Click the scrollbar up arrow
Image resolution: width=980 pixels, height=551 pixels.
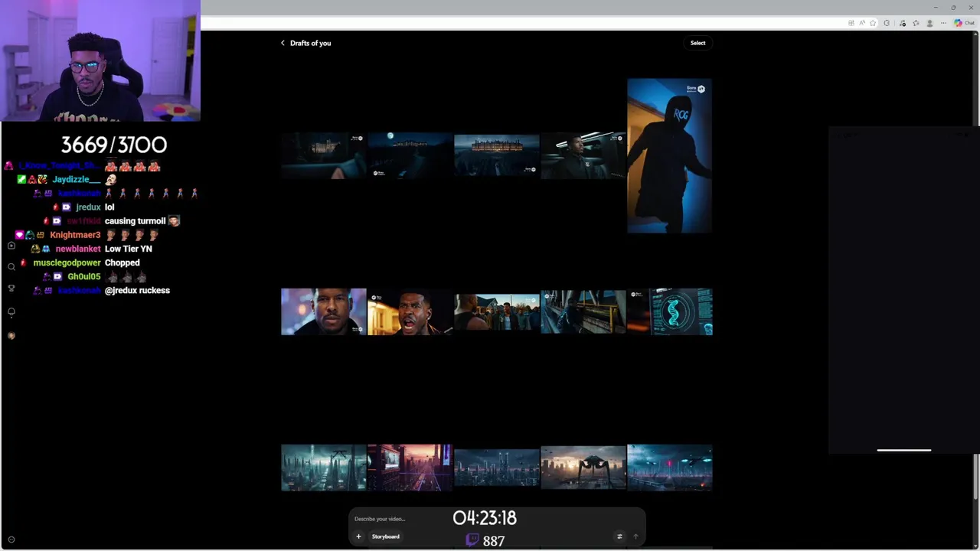click(975, 36)
